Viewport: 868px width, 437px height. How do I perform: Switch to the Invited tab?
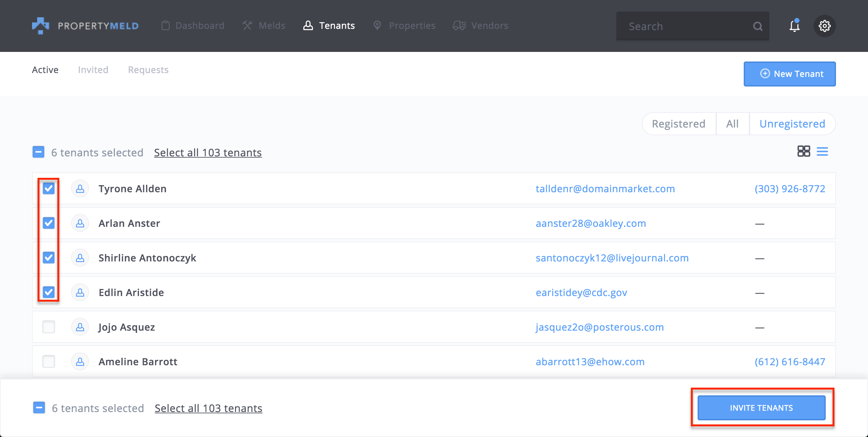click(x=93, y=70)
